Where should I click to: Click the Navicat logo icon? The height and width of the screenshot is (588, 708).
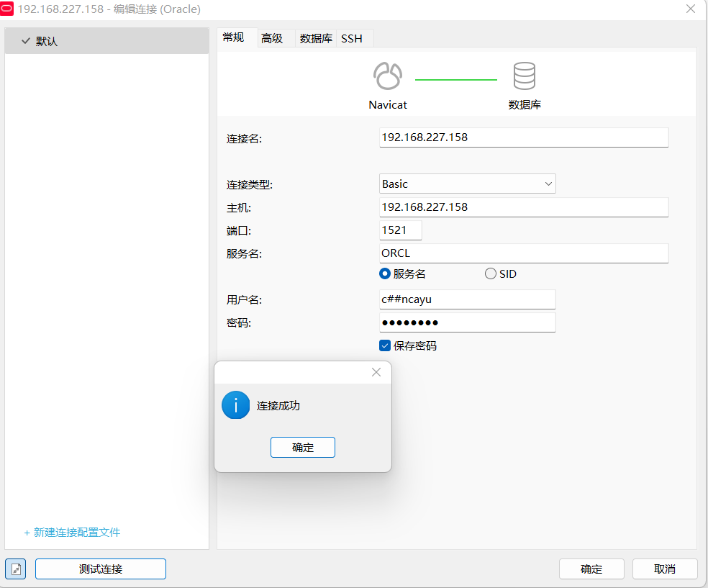tap(387, 74)
